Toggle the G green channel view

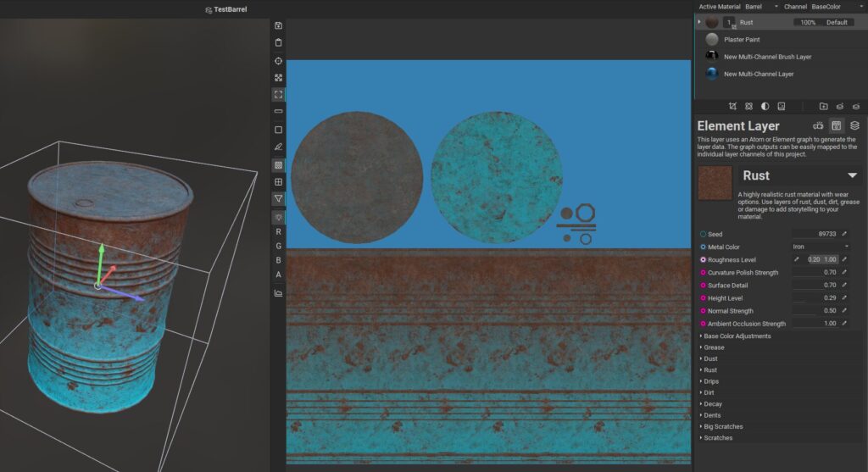click(278, 247)
